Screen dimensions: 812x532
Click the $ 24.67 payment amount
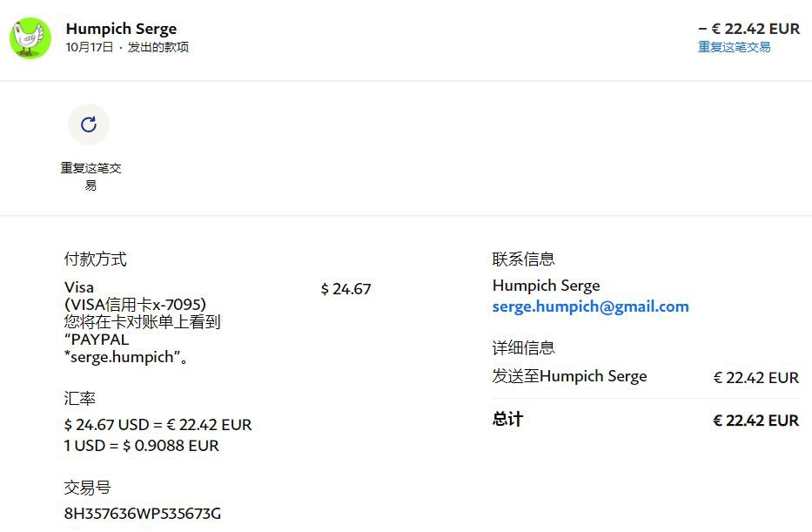[x=346, y=289]
